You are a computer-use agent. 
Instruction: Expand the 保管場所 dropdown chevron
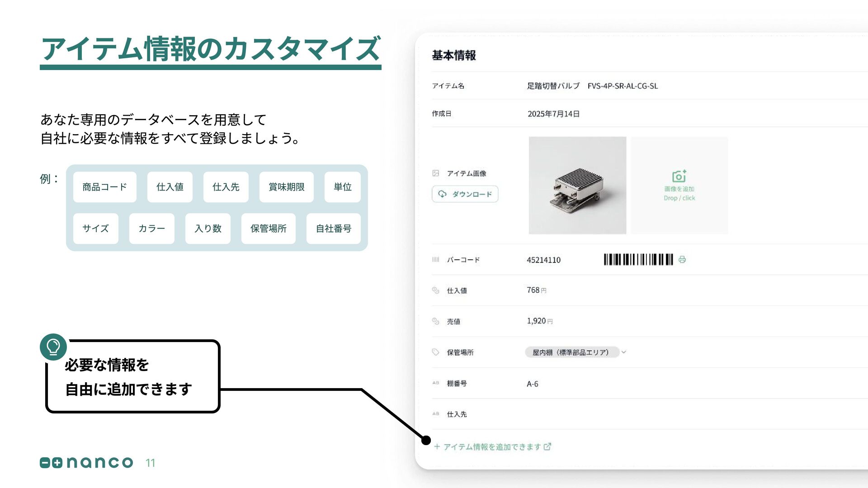624,352
